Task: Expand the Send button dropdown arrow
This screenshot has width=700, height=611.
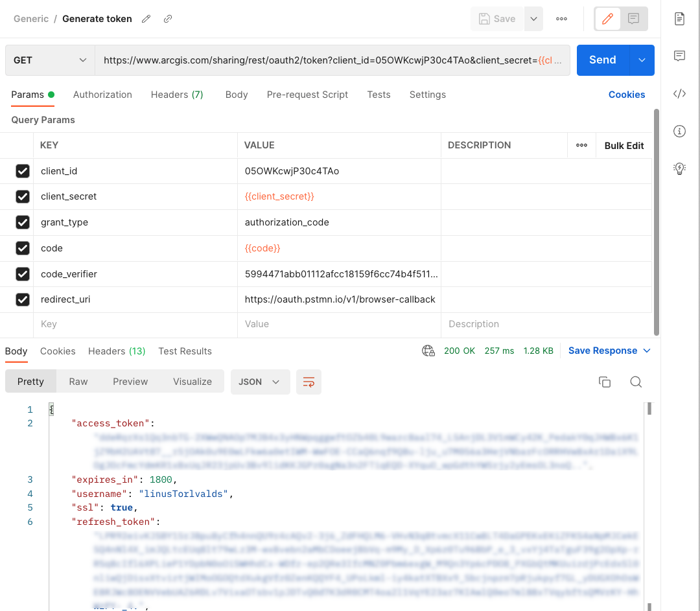Action: [642, 60]
